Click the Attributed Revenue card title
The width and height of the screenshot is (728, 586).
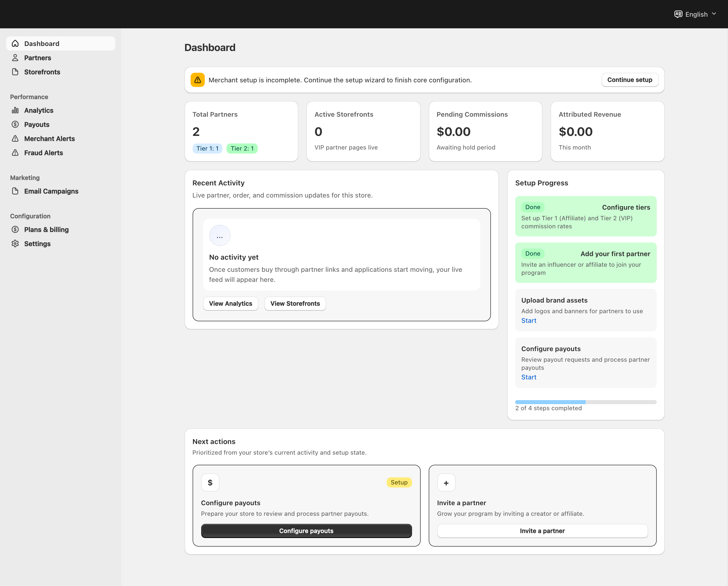[x=590, y=114]
